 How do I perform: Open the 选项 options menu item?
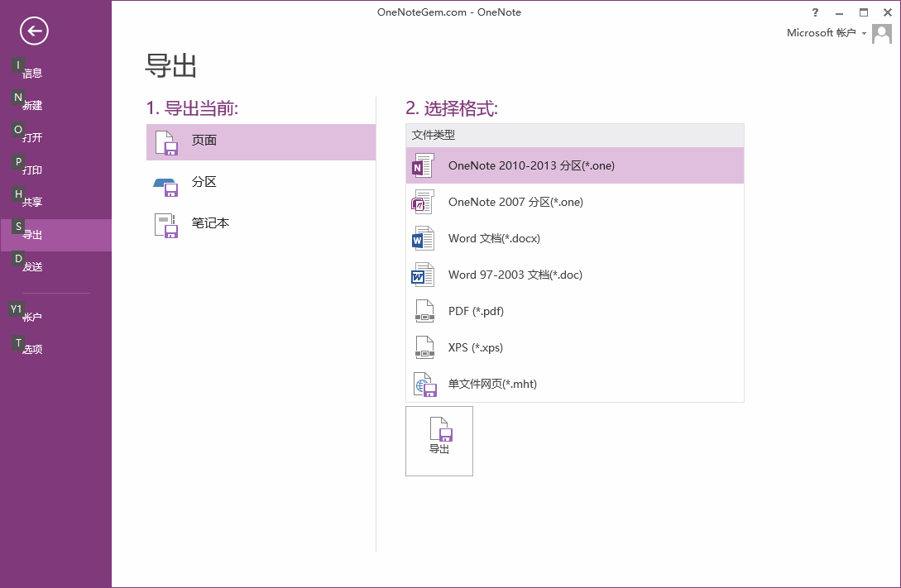33,349
